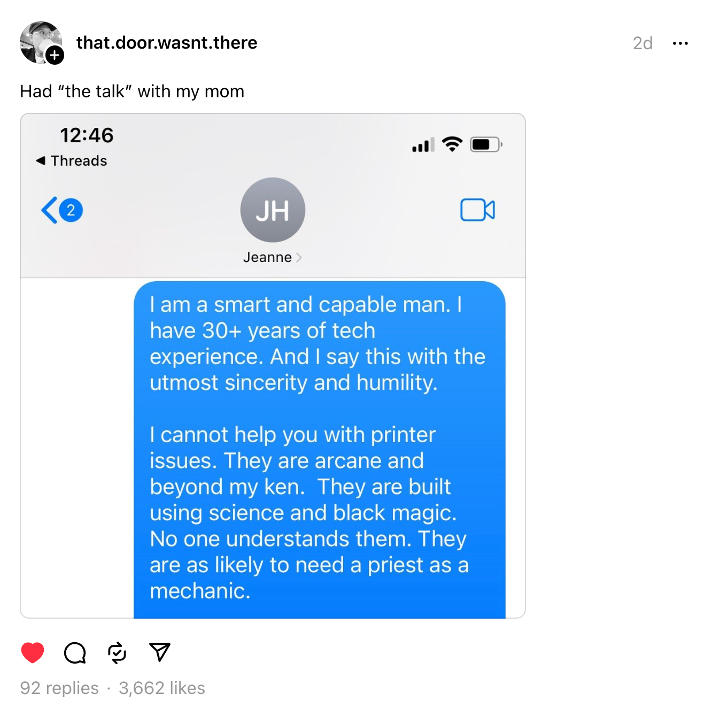The image size is (728, 709).
Task: Tap the blue back chevron in screenshot
Action: [x=49, y=210]
